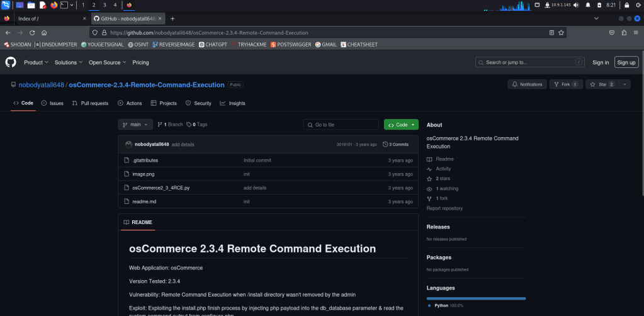The image size is (644, 316).
Task: Bookmark this page with the star icon
Action: [x=561, y=32]
